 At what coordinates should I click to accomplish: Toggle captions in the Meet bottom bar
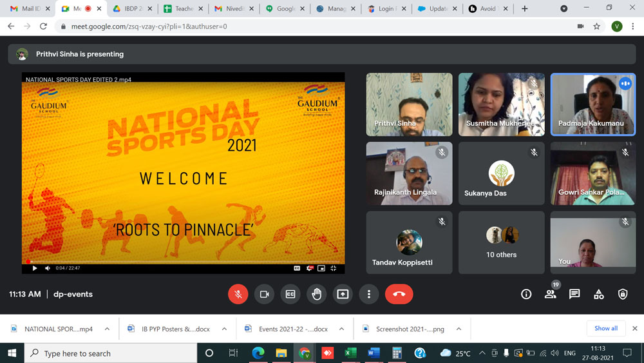click(x=290, y=294)
